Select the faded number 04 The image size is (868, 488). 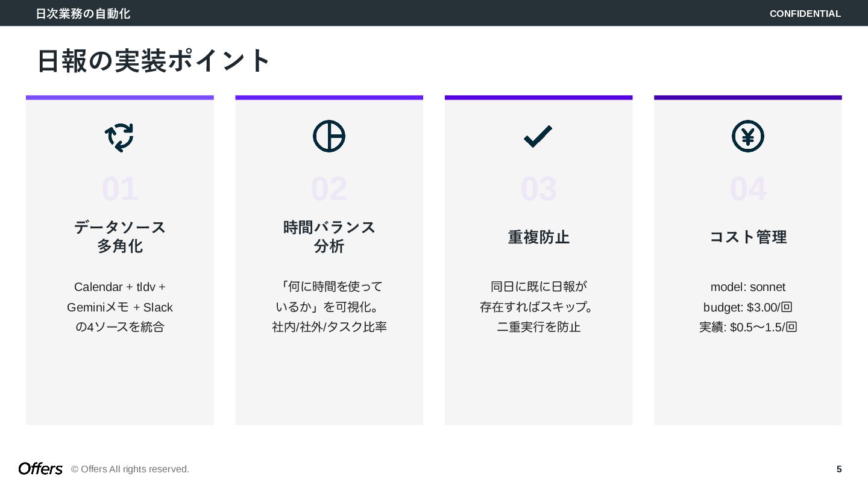748,189
